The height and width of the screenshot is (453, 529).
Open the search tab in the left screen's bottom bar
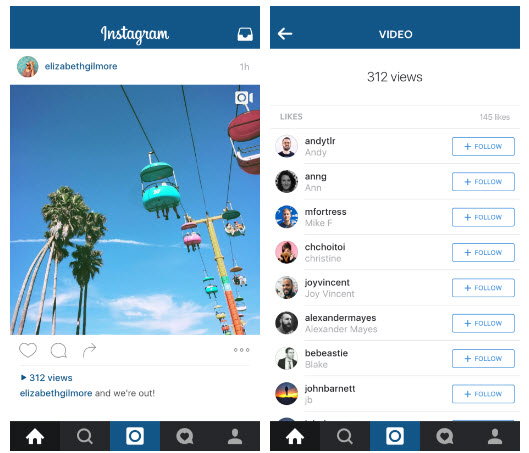pos(85,436)
